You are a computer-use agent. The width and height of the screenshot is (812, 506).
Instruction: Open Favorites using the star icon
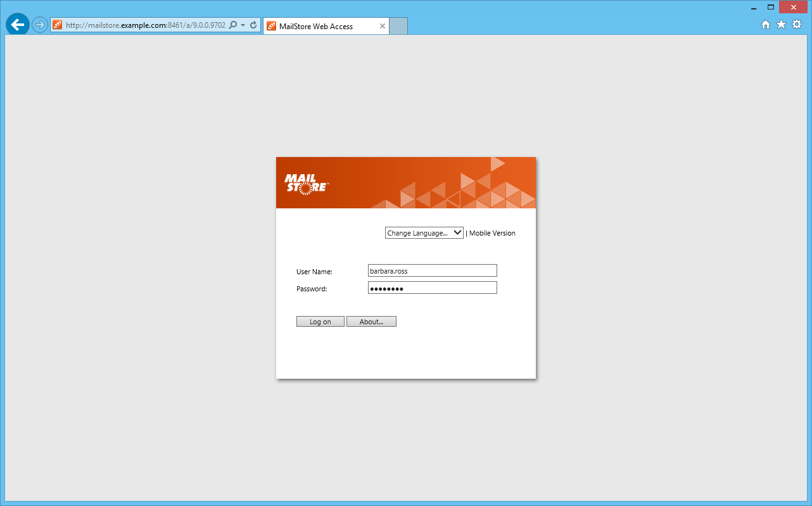pos(781,25)
